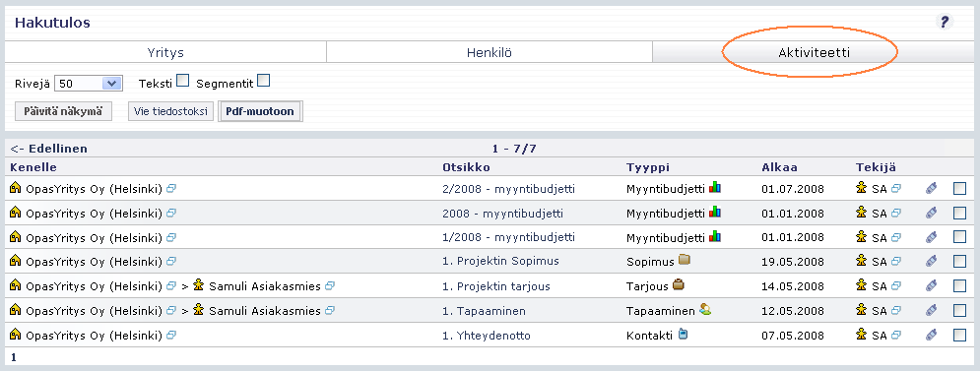Click edit pencil icon in 2/2008 myyntibudjetti row
Screen dimensions: 980x371
tap(932, 189)
